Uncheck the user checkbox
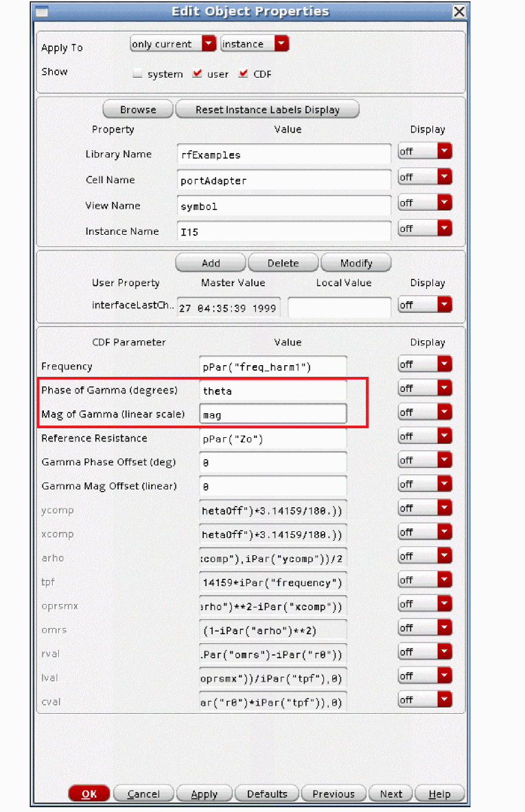The height and width of the screenshot is (812, 525). [197, 73]
